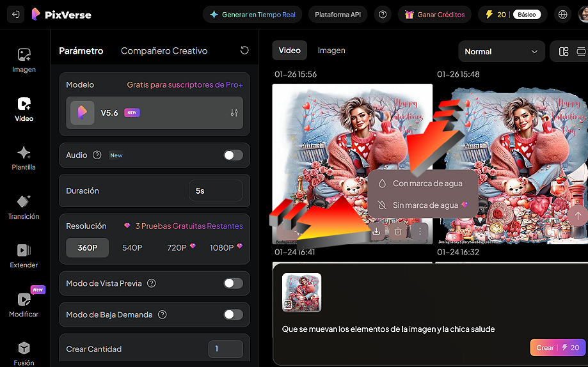Open the Imagen section in sidebar
Viewport: 588px width, 367px height.
tap(24, 59)
